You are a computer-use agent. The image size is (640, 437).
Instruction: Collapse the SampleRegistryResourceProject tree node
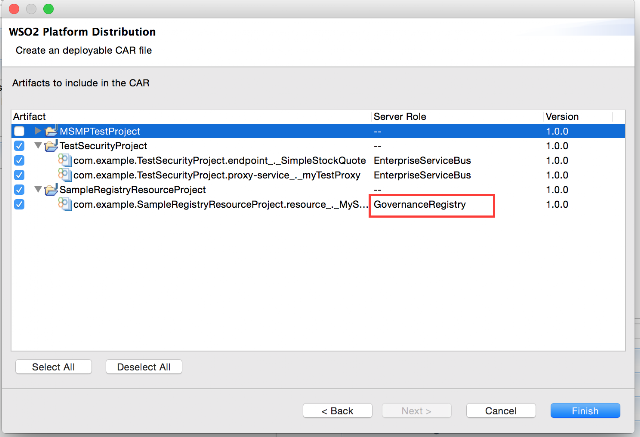(x=38, y=189)
